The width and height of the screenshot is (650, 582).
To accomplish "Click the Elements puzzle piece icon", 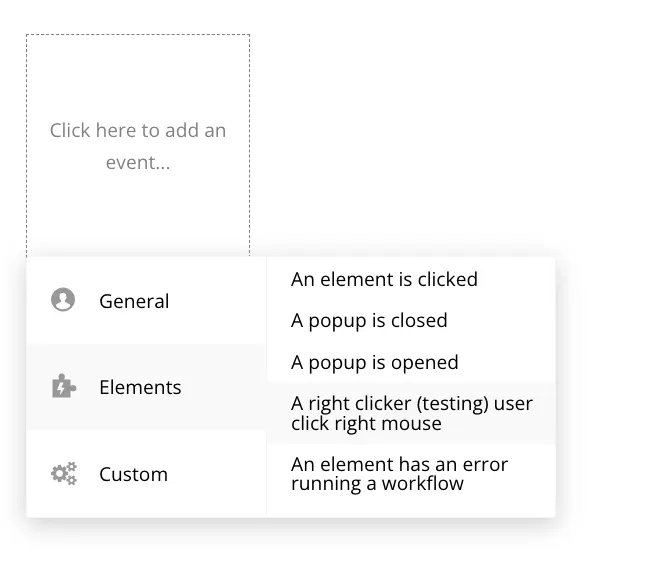I will point(63,387).
